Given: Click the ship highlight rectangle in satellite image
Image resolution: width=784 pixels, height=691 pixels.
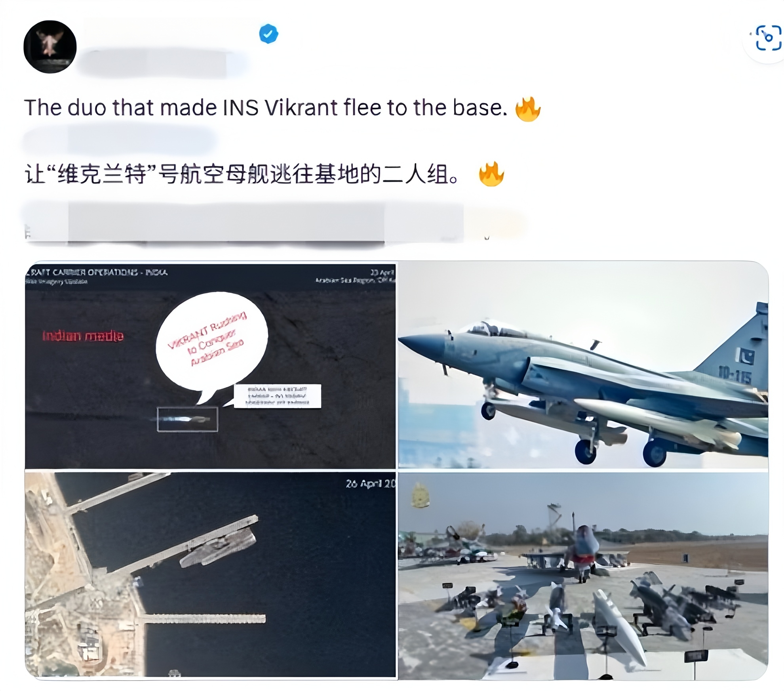Looking at the screenshot, I should 187,419.
